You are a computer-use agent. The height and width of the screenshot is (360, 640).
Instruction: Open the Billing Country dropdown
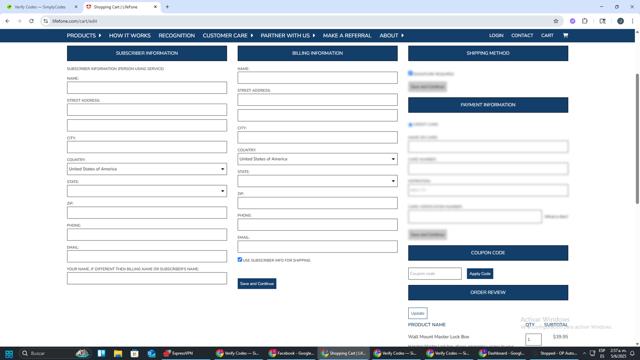pyautogui.click(x=318, y=159)
